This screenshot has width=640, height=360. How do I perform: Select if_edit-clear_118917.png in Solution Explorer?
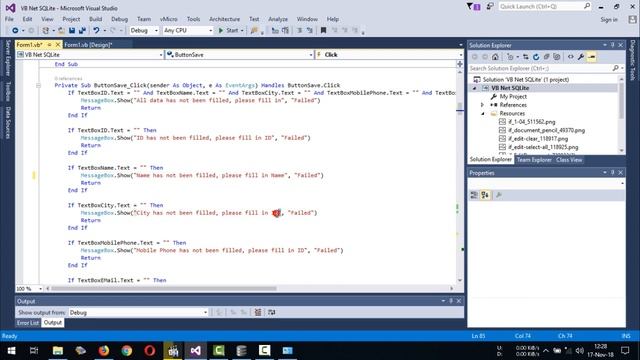click(538, 139)
